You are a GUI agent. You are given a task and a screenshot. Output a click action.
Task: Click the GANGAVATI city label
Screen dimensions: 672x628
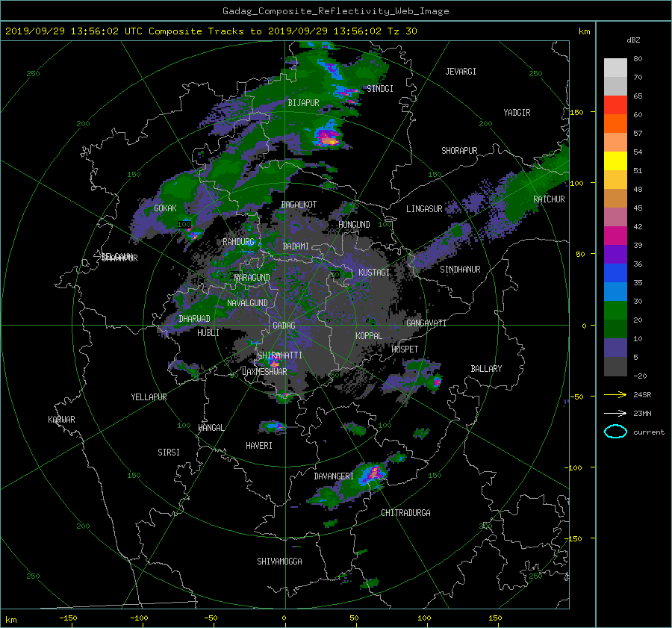(426, 323)
